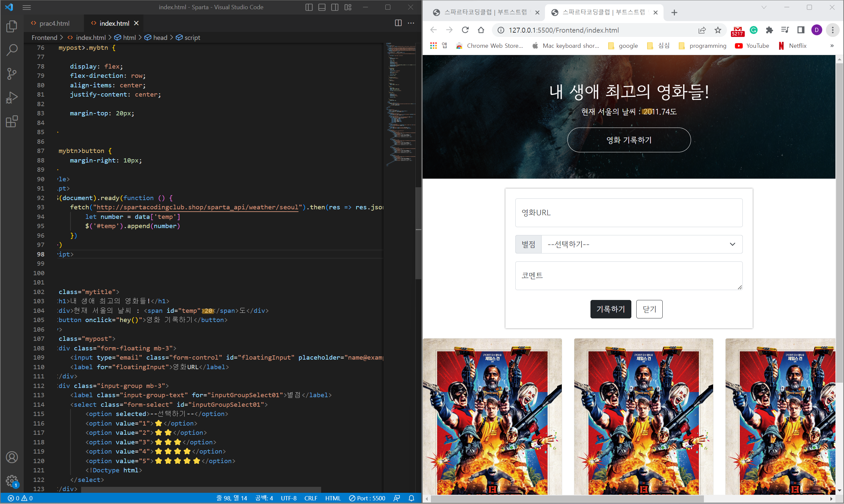Reload the Chrome page
The width and height of the screenshot is (844, 504).
click(x=465, y=30)
